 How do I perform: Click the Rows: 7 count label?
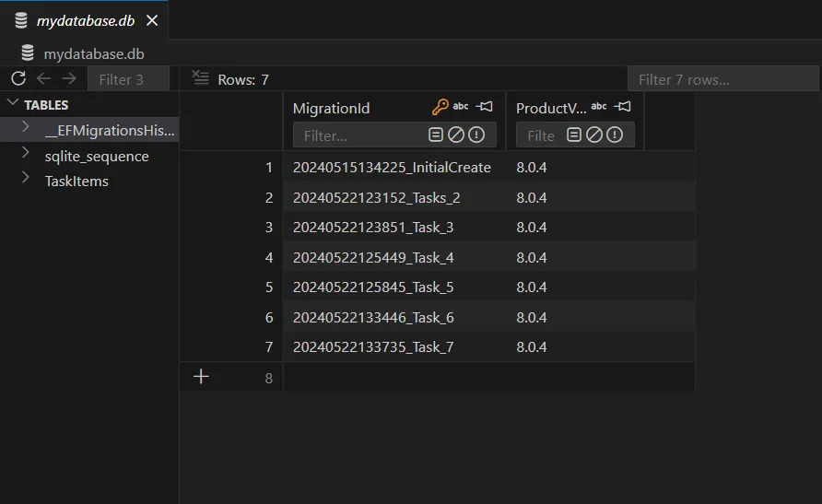243,79
